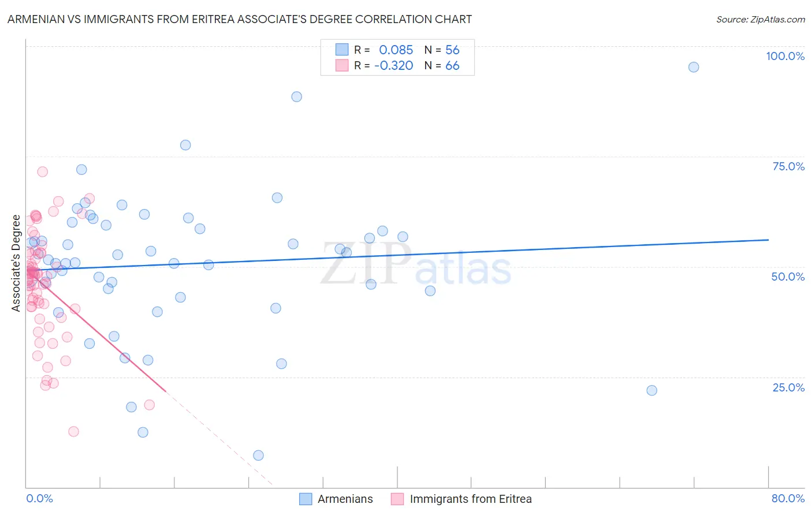Open the Source: ZipAtlas.com link
812x515 pixels.
[x=761, y=20]
